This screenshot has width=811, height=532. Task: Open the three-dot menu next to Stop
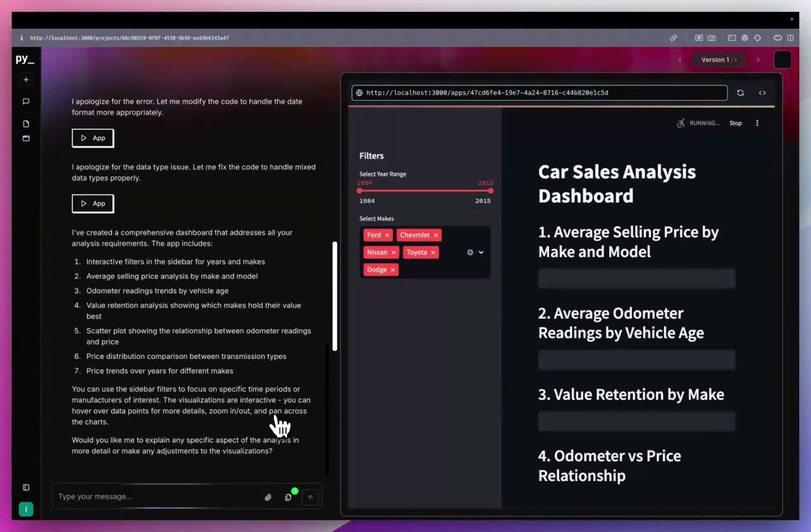[757, 123]
